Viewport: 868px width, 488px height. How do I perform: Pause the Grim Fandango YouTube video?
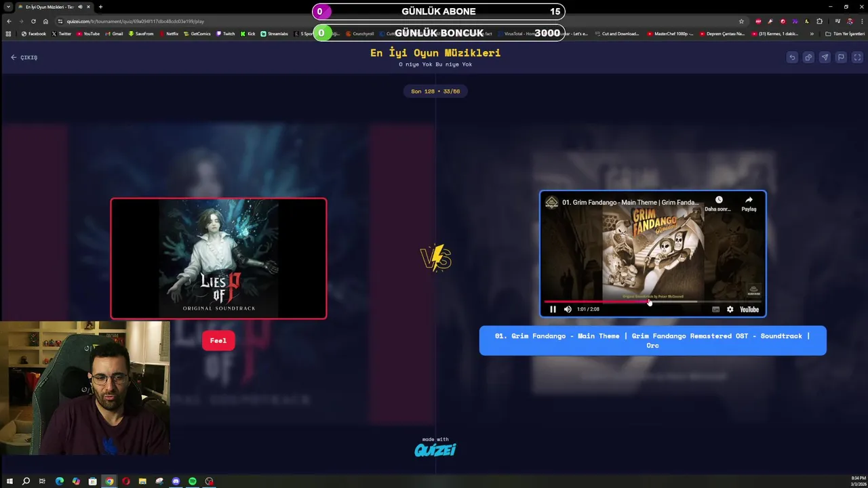553,309
